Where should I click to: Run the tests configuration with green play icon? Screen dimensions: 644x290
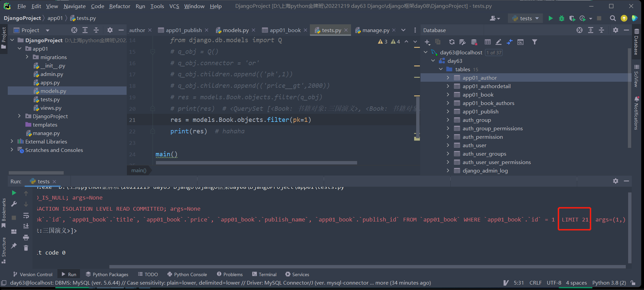click(x=551, y=18)
